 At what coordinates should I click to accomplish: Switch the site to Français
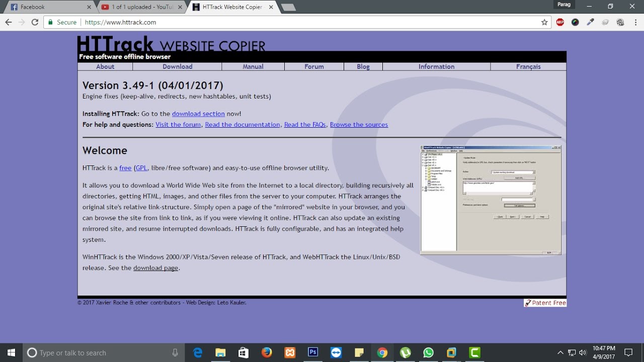528,66
